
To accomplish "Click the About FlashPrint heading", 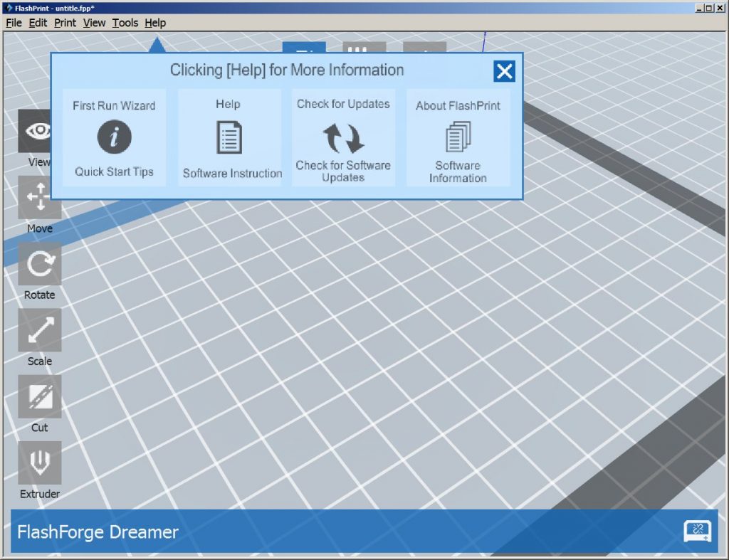I will pos(458,105).
